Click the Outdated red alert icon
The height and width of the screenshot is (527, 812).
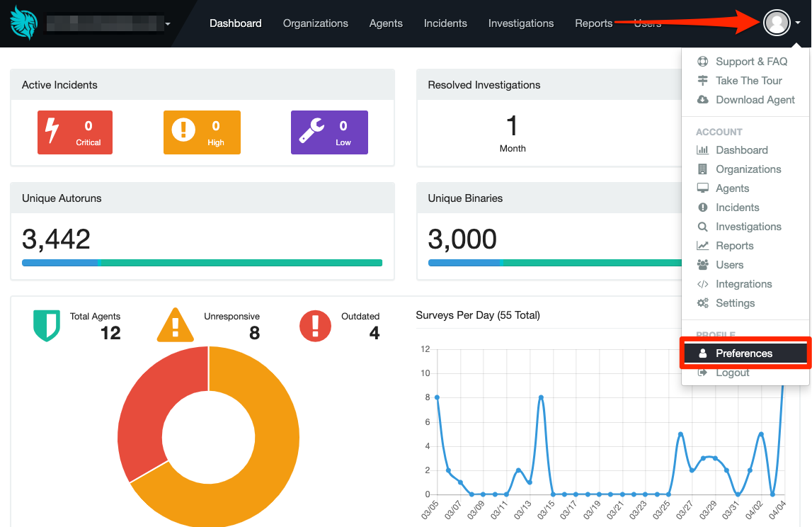tap(315, 326)
